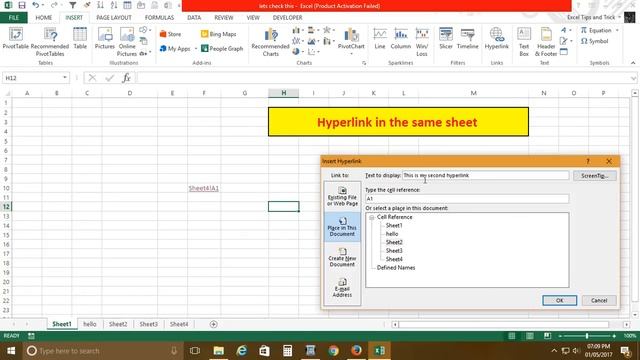640x360 pixels.
Task: Insert a Text Box
Action: pos(524,41)
